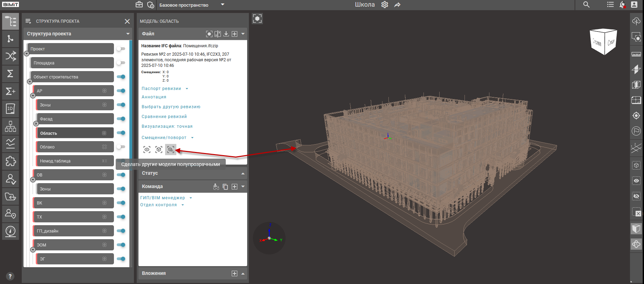Select the ЭГ tree item
The width and height of the screenshot is (644, 284).
75,259
